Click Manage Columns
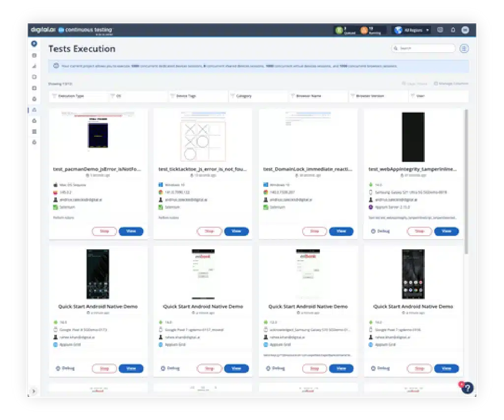 tap(451, 84)
